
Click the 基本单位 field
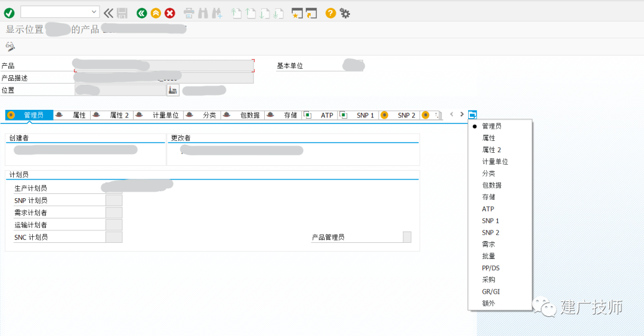pyautogui.click(x=353, y=66)
